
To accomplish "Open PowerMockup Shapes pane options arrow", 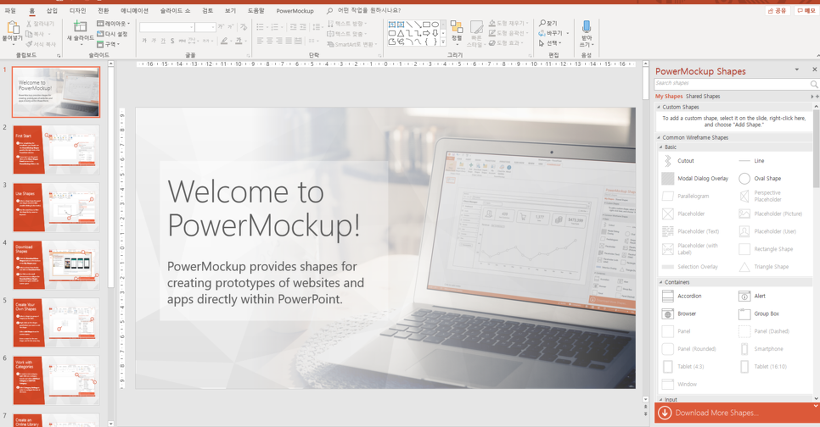I will click(x=797, y=70).
